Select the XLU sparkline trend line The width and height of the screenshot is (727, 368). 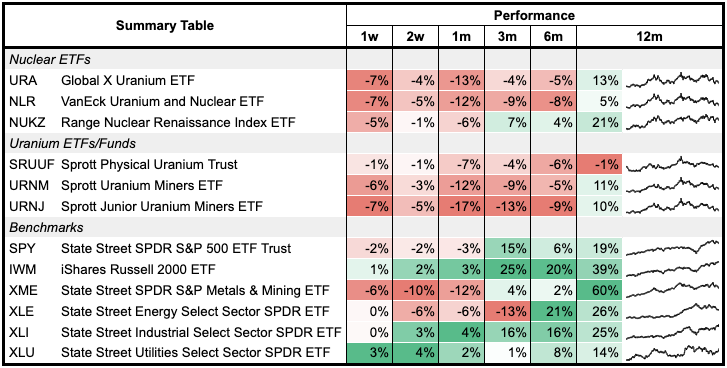pyautogui.click(x=672, y=353)
